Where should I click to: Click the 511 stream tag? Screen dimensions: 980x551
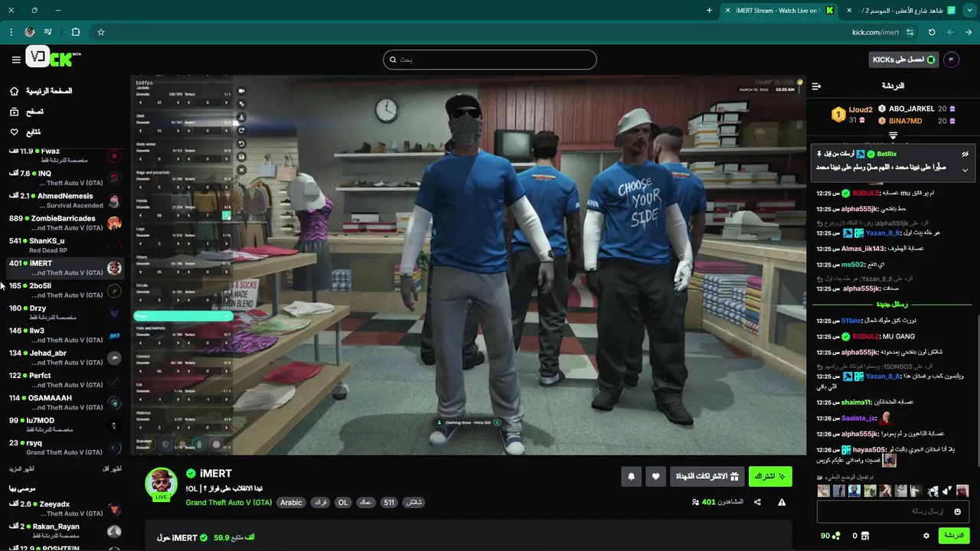pos(389,503)
